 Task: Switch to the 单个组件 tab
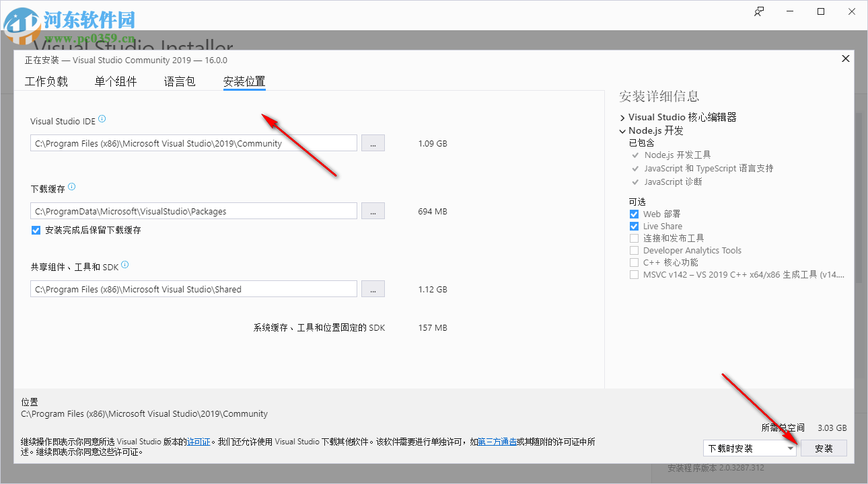pos(116,81)
